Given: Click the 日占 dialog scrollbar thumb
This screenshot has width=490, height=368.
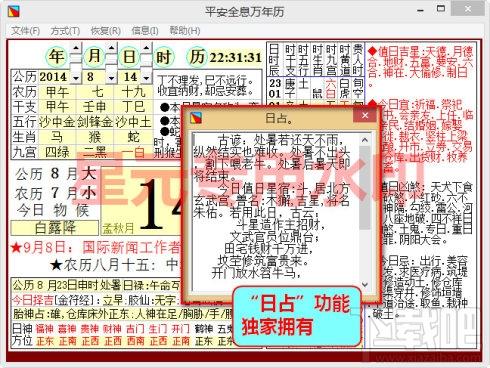Looking at the screenshot, I should [365, 188].
